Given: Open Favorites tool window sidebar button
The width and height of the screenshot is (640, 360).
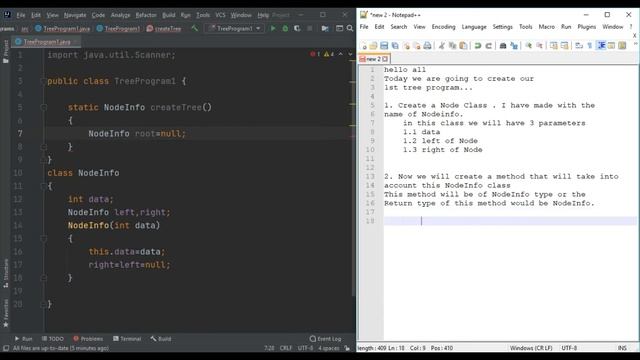Looking at the screenshot, I should (5, 313).
